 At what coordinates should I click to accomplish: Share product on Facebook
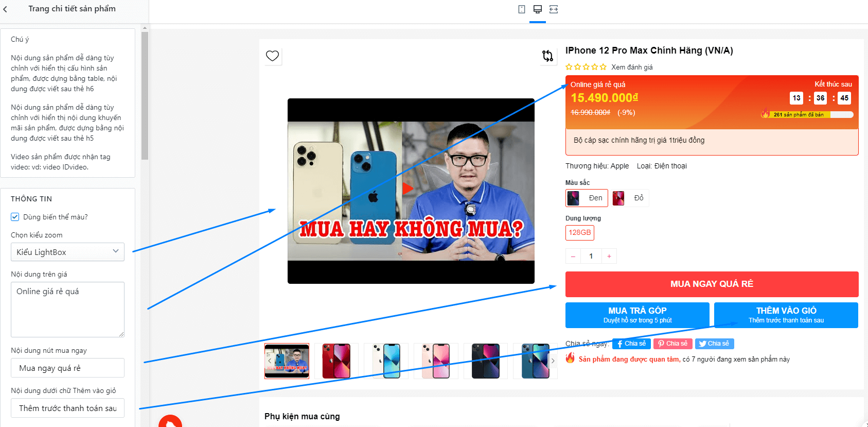631,344
